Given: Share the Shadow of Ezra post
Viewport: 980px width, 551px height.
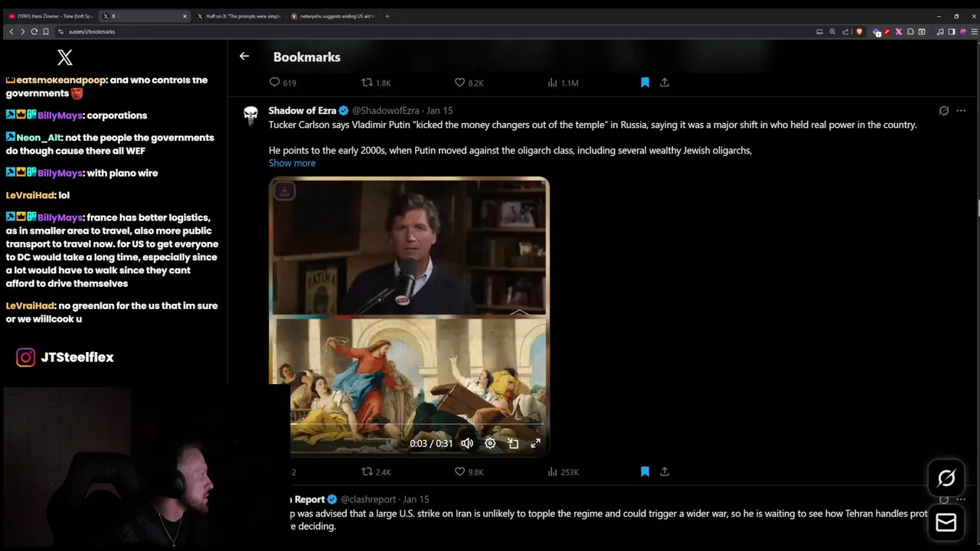Looking at the screenshot, I should click(x=665, y=471).
